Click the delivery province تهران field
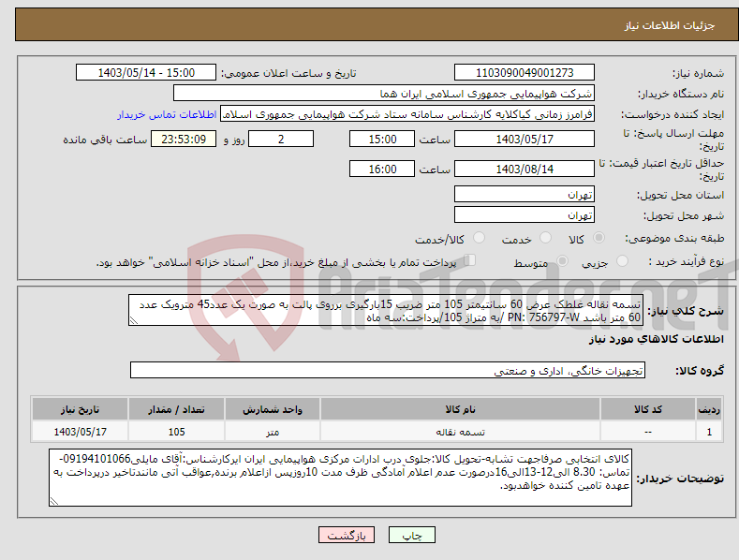 pyautogui.click(x=525, y=194)
